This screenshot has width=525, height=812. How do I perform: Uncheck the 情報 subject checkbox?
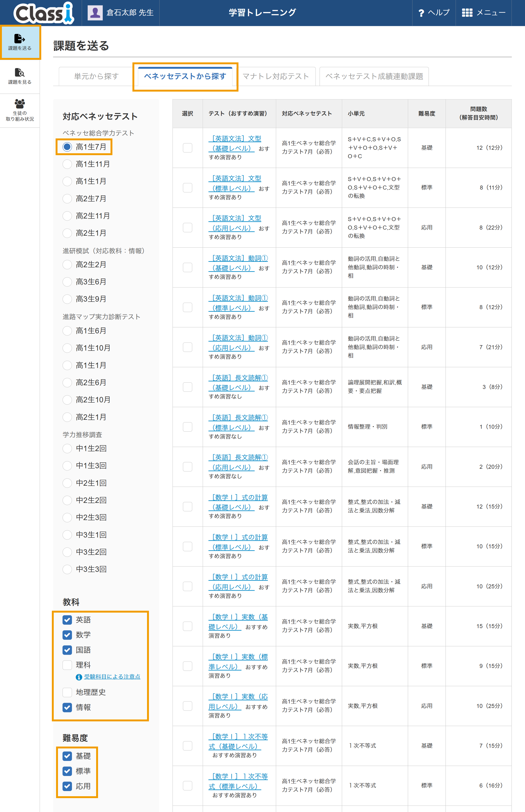67,707
